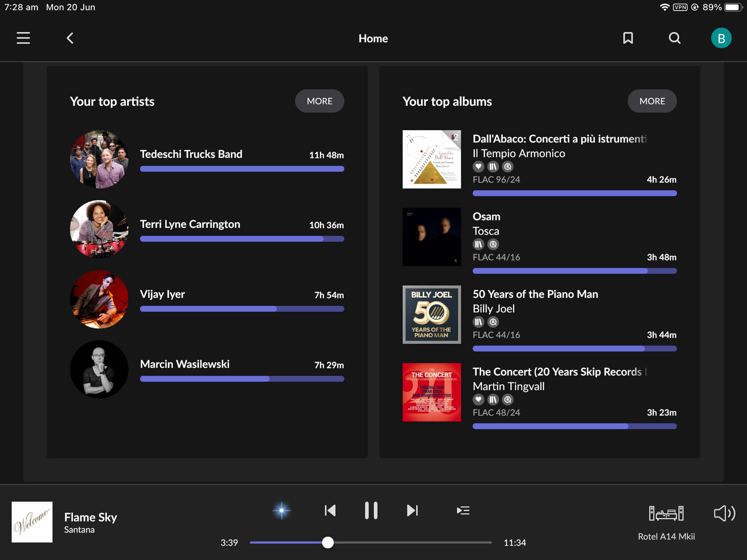The width and height of the screenshot is (747, 560).
Task: Open Tedeschi Trucks Band artist name
Action: click(x=191, y=154)
